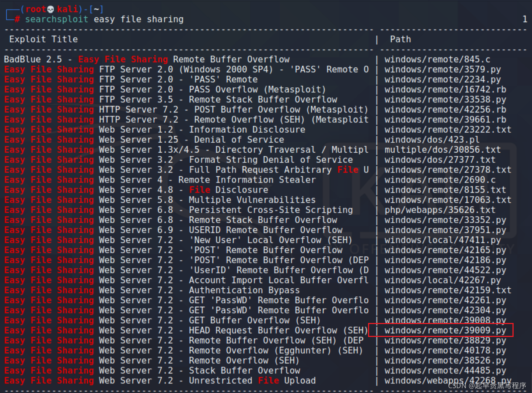
Task: Select the BadBlue 2.5 Remote Buffer Overflow title
Action: (147, 59)
